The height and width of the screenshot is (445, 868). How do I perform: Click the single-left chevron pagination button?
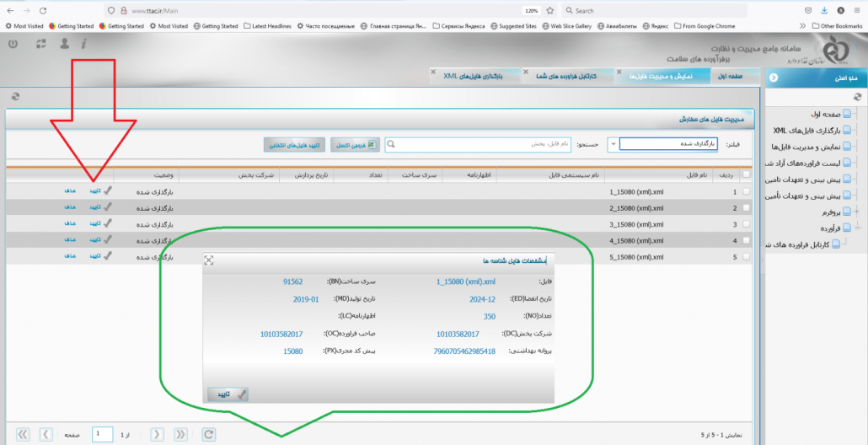pyautogui.click(x=46, y=435)
